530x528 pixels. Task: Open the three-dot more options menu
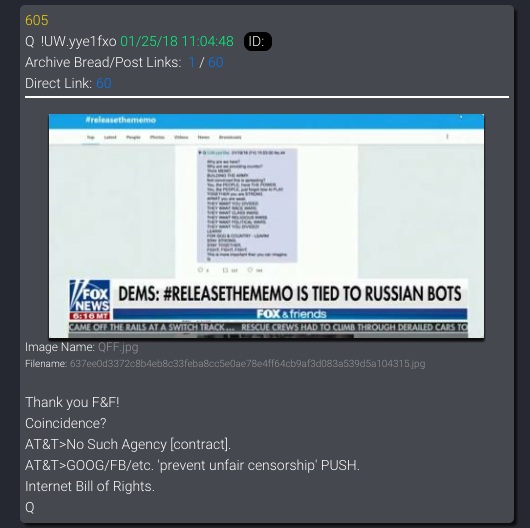tap(447, 137)
